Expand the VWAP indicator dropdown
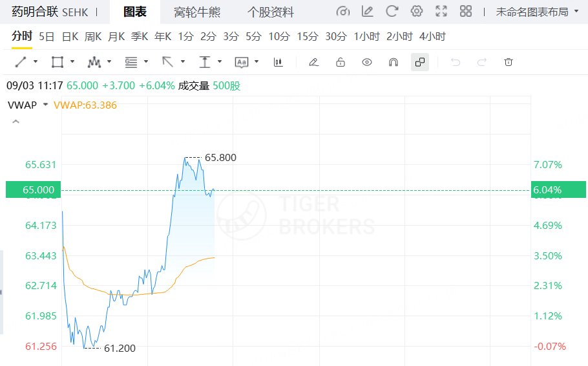 pos(45,104)
